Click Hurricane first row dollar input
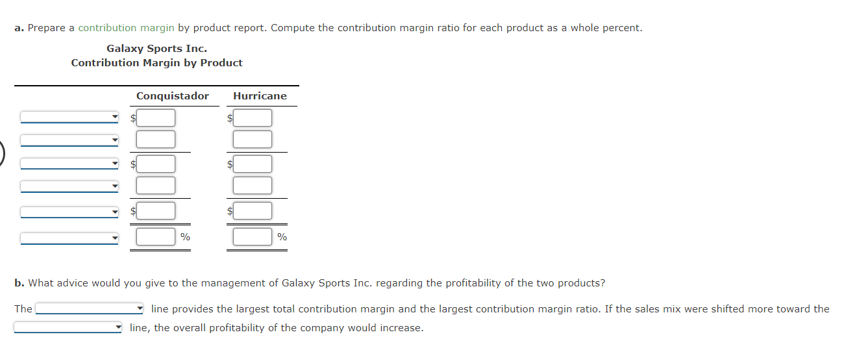The image size is (868, 352). pyautogui.click(x=253, y=118)
